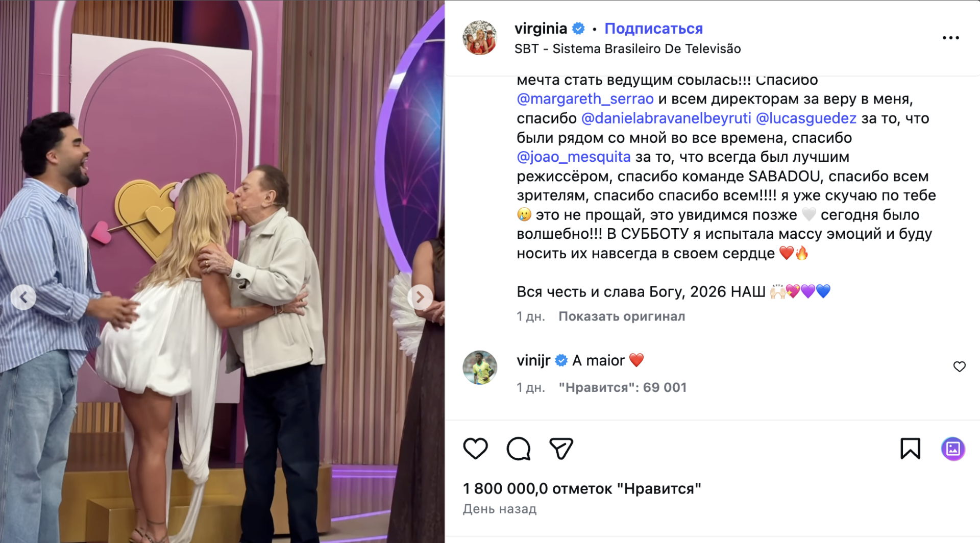Open SBT location link
Viewport: 980px width, 543px height.
pos(627,49)
